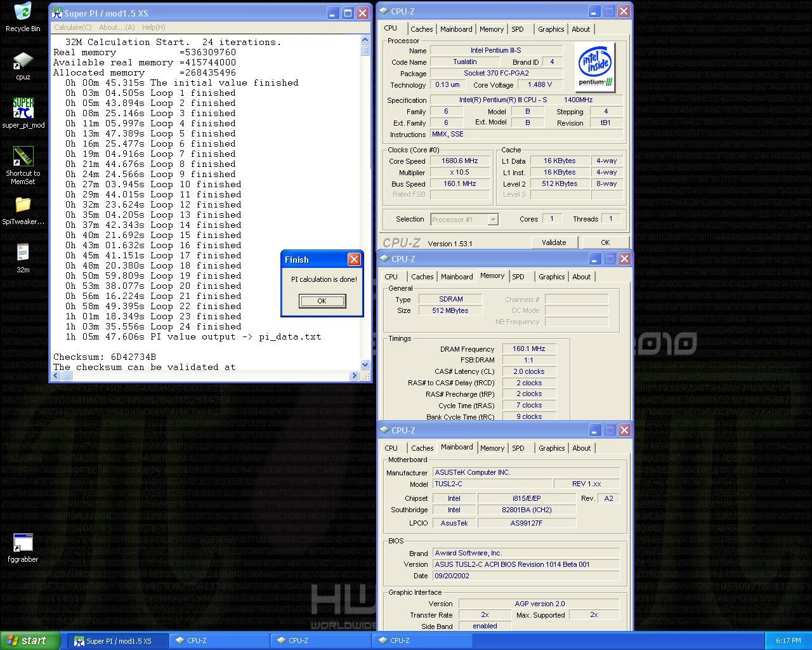812x650 pixels.
Task: Click the Super PI title bar icon
Action: (x=57, y=13)
